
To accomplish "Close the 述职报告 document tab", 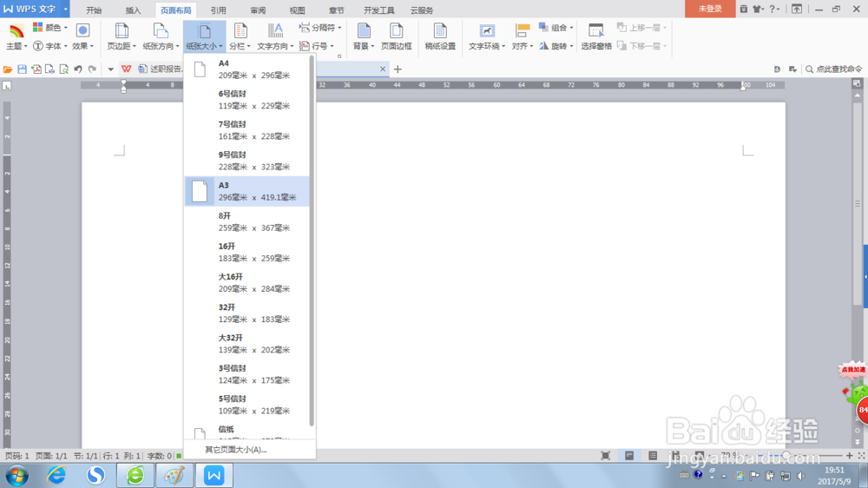I will pyautogui.click(x=383, y=69).
